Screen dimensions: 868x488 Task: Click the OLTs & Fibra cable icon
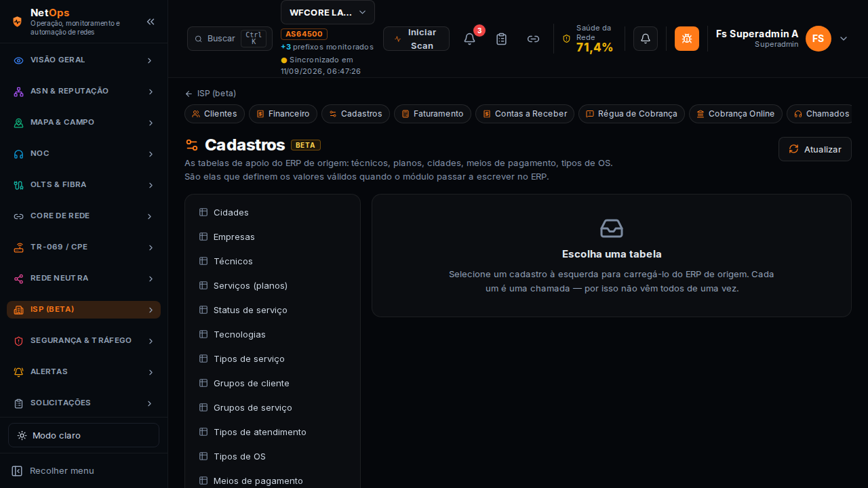[x=19, y=185]
